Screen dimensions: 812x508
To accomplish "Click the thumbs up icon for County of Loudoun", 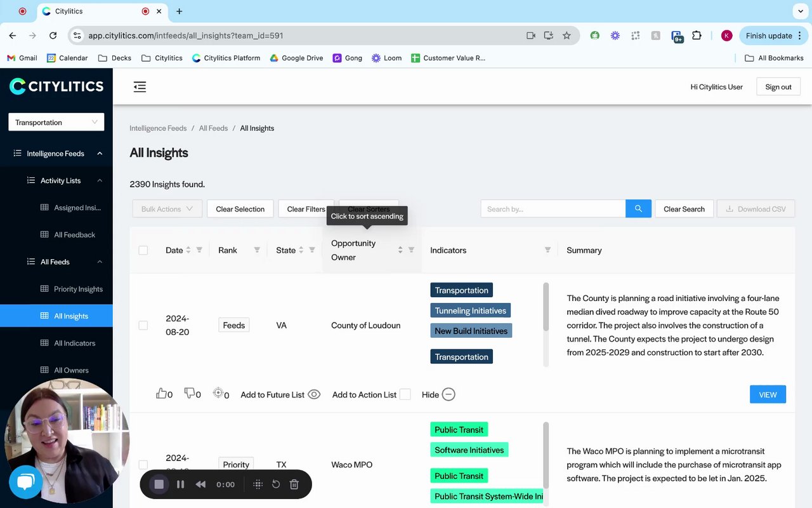I will click(161, 394).
